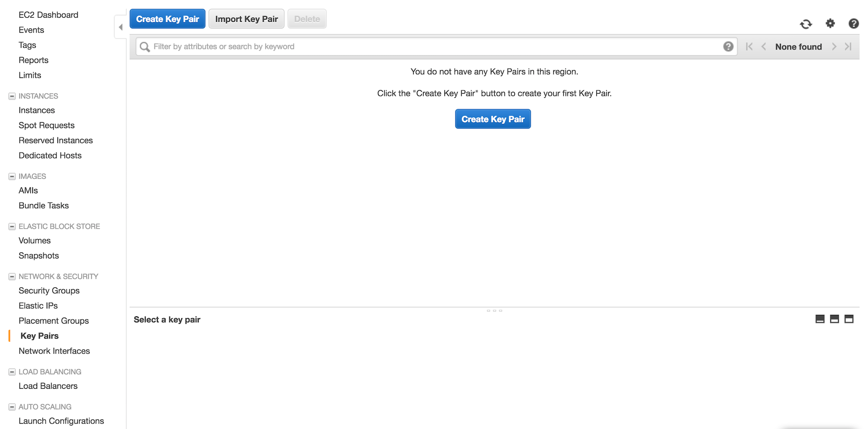
Task: Minimize the details pane using the first layout icon
Action: pos(820,319)
